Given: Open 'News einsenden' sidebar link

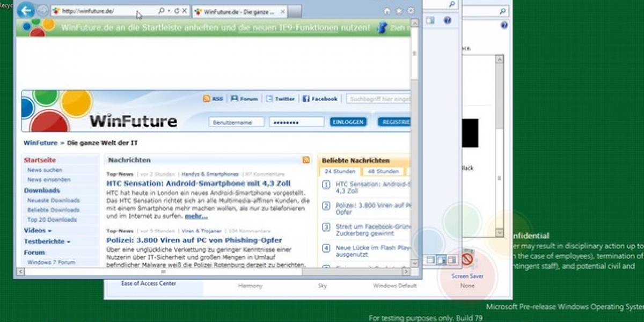Looking at the screenshot, I should click(x=49, y=180).
